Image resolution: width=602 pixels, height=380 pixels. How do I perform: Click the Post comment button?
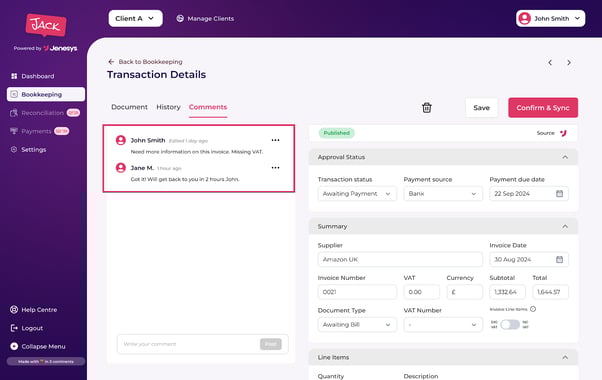(x=271, y=344)
